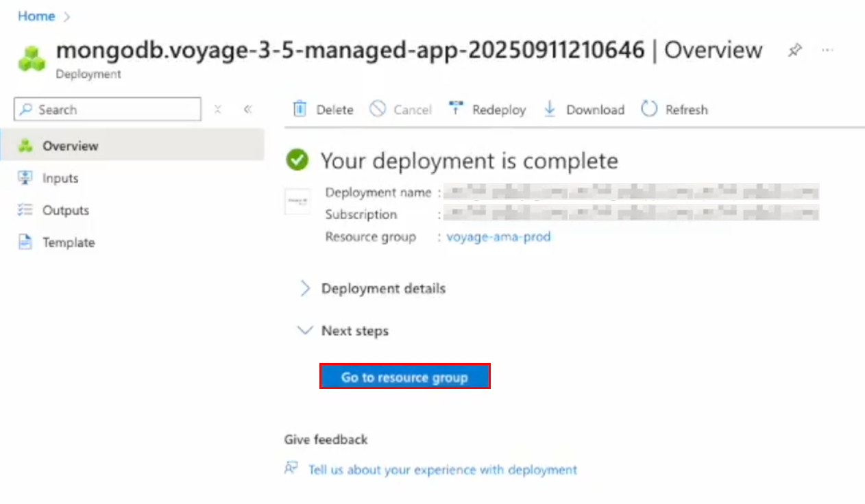Click the Cancel toolbar button
Screen dimensions: 865x504
coord(401,110)
